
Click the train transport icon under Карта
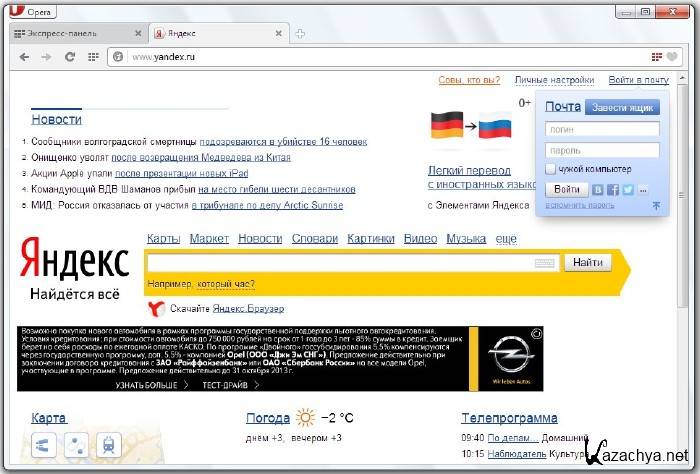tap(106, 445)
